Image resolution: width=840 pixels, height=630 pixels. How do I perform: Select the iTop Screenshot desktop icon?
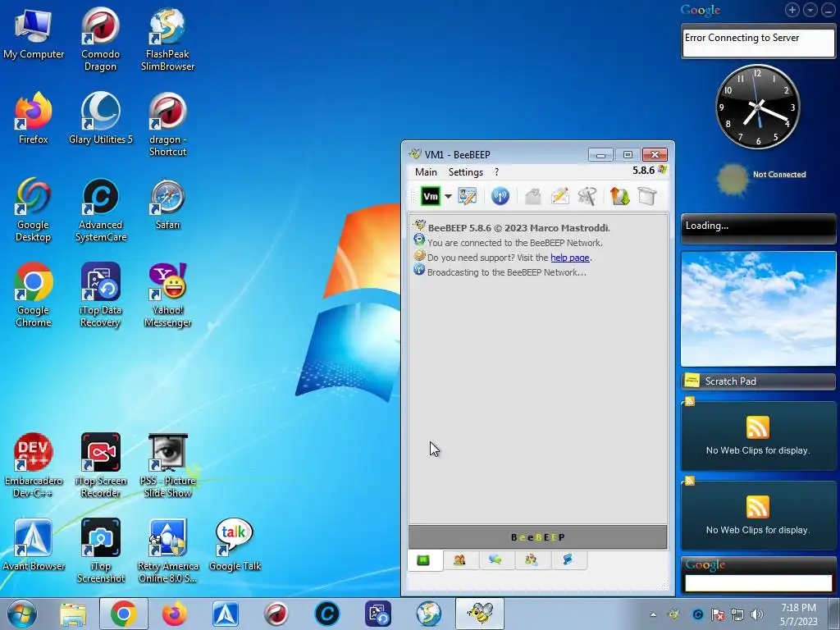point(101,550)
